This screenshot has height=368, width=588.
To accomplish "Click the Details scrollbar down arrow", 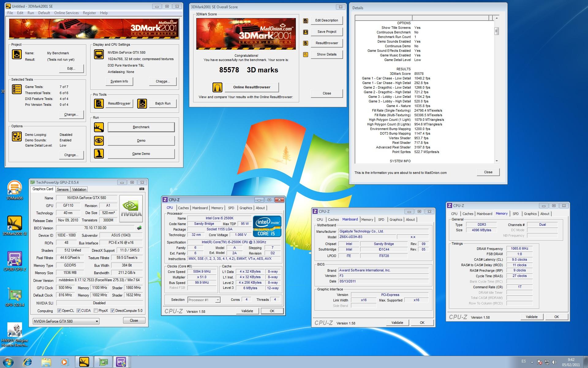I will pos(496,161).
